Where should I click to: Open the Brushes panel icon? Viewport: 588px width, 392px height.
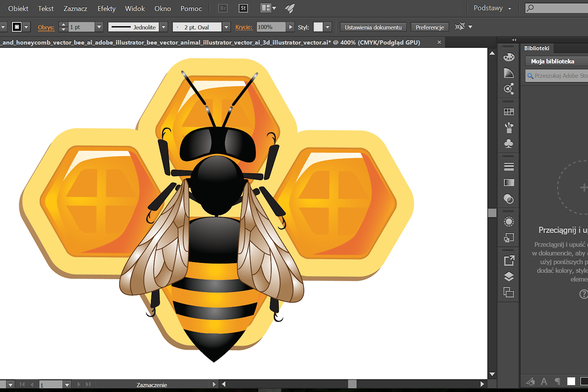[x=509, y=127]
